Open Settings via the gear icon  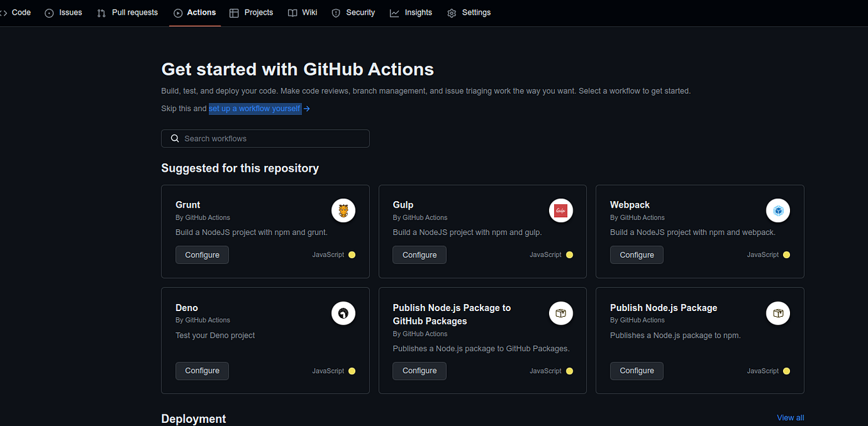coord(451,12)
